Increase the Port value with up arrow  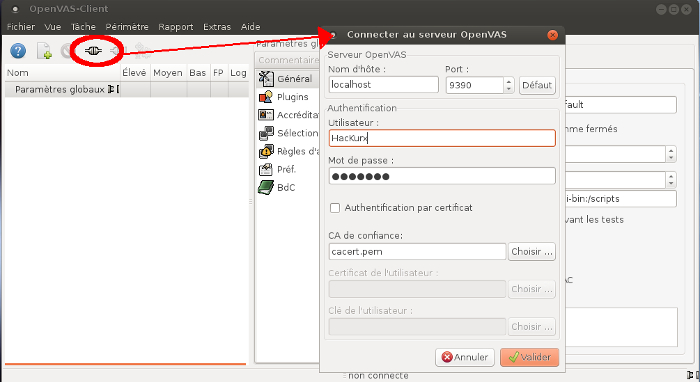tap(509, 81)
